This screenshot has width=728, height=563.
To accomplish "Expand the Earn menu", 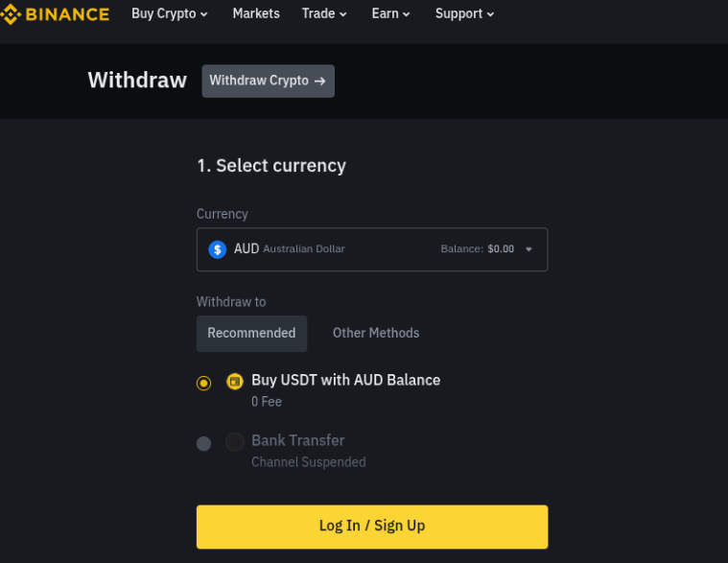I will click(x=390, y=14).
